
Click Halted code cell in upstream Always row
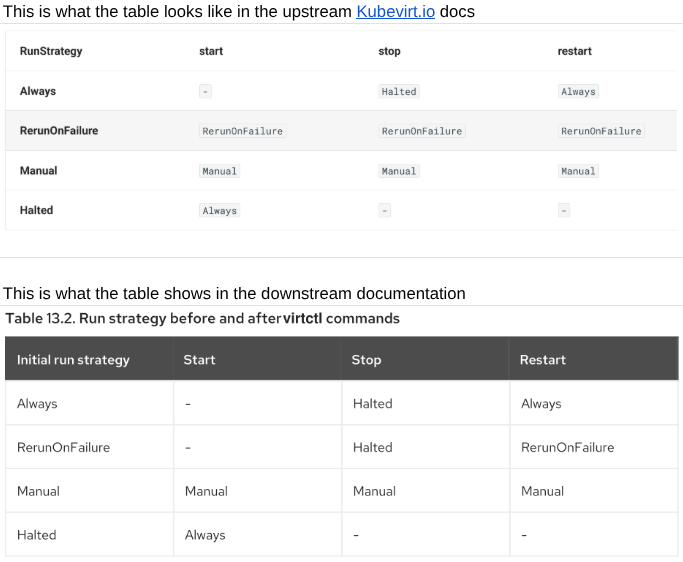pyautogui.click(x=399, y=91)
